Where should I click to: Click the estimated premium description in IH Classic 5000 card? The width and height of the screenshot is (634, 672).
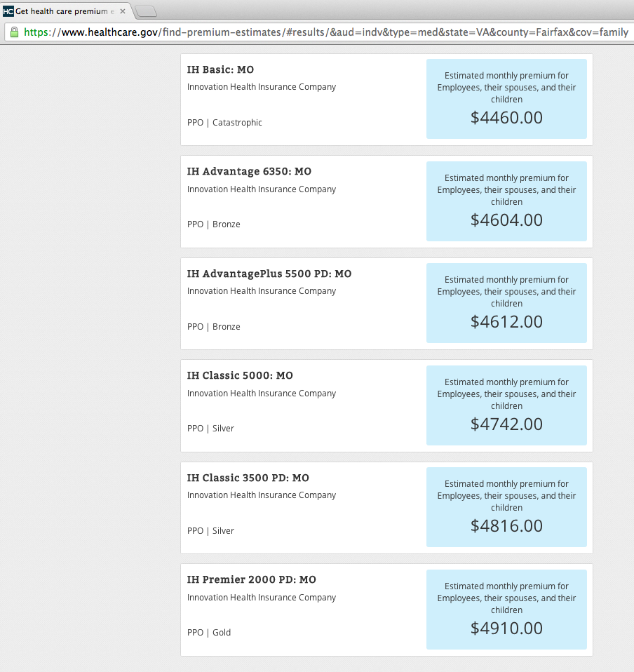(x=506, y=394)
